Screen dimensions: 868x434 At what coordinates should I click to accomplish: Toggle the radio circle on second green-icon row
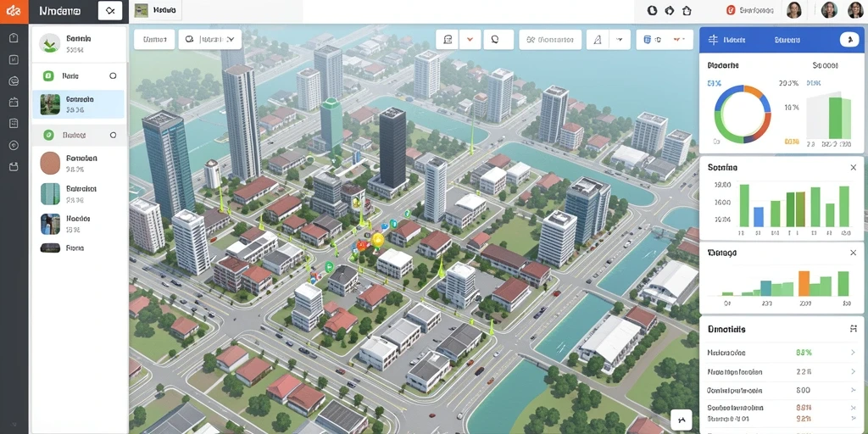[113, 135]
